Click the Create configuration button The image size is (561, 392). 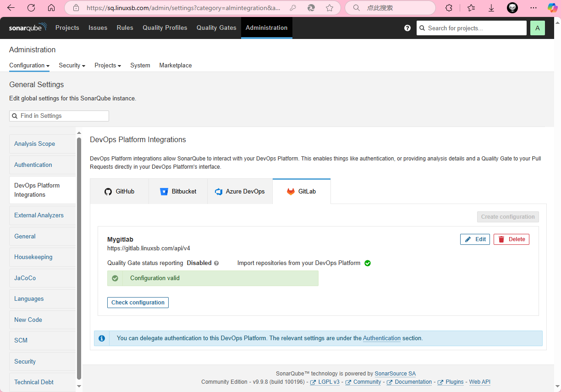tap(508, 217)
